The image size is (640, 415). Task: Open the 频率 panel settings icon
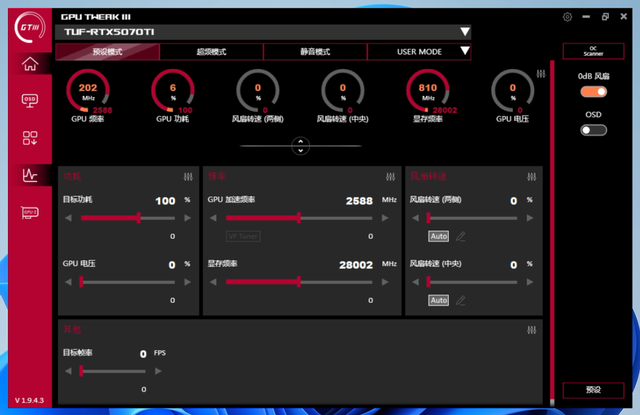point(390,177)
